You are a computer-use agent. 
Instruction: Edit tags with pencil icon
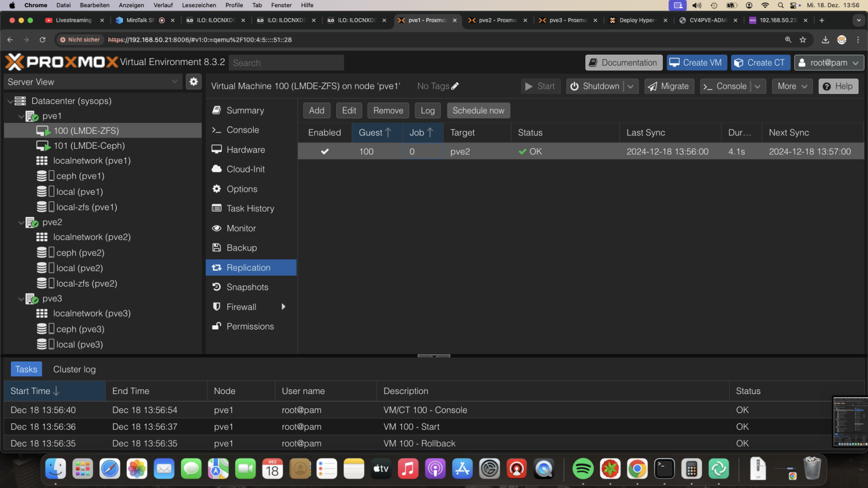[x=455, y=86]
